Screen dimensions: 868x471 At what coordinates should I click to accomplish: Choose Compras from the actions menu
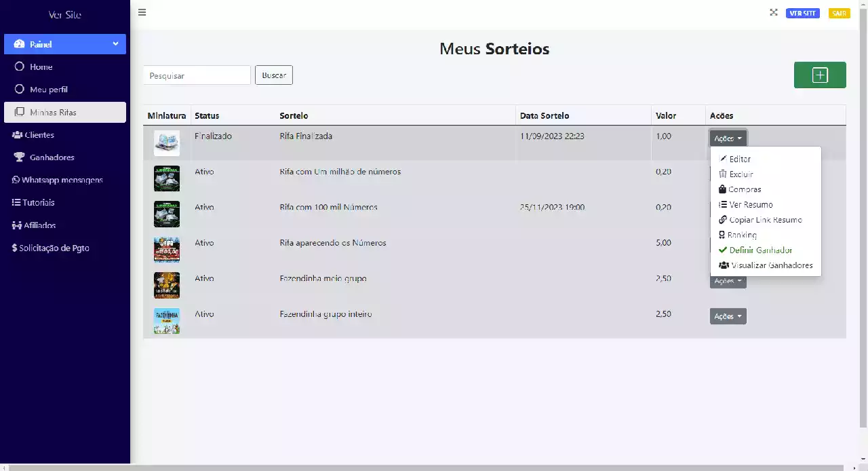[x=766, y=189]
